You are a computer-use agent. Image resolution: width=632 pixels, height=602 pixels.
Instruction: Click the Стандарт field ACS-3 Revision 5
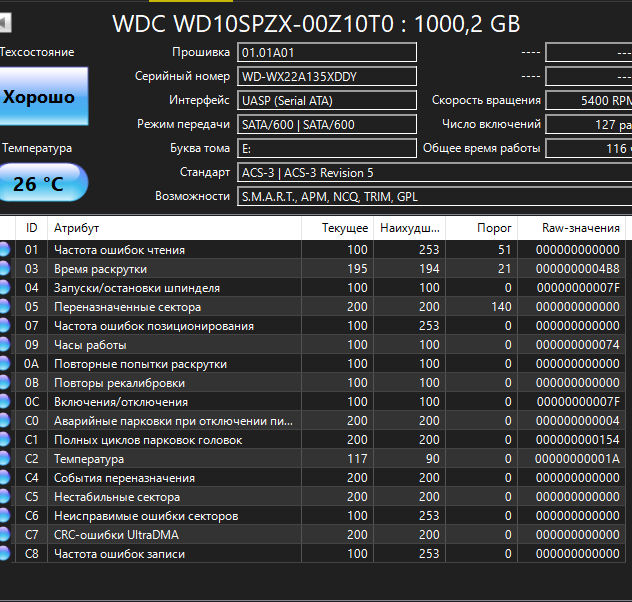pos(434,172)
